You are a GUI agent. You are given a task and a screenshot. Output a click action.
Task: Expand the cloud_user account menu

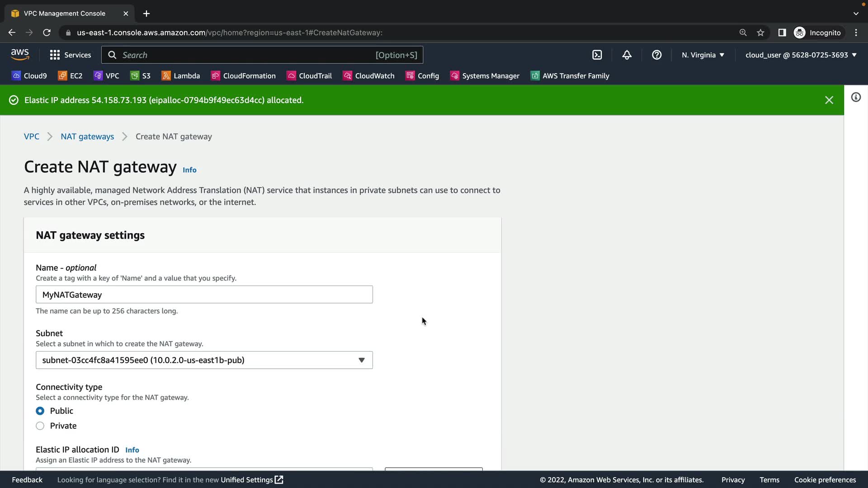click(801, 55)
